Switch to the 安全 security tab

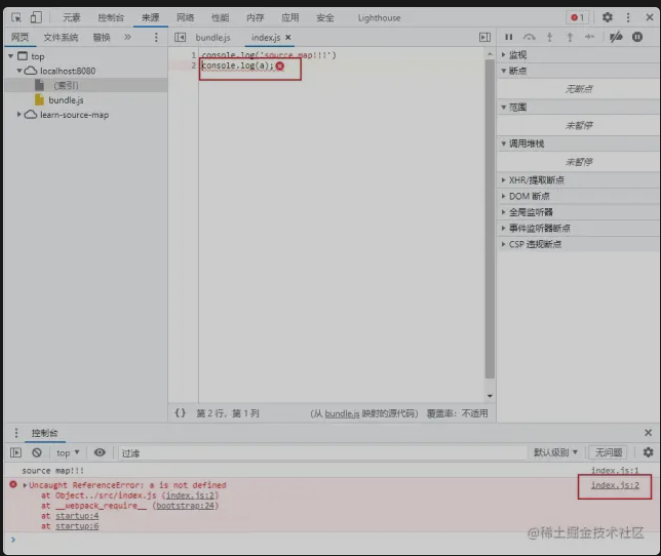(325, 18)
